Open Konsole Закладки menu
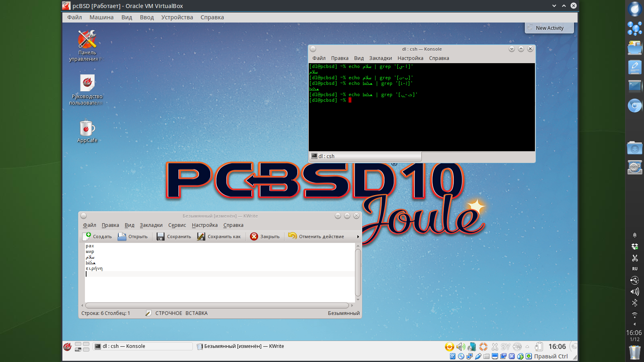Viewport: 644px width, 362px height. 380,58
